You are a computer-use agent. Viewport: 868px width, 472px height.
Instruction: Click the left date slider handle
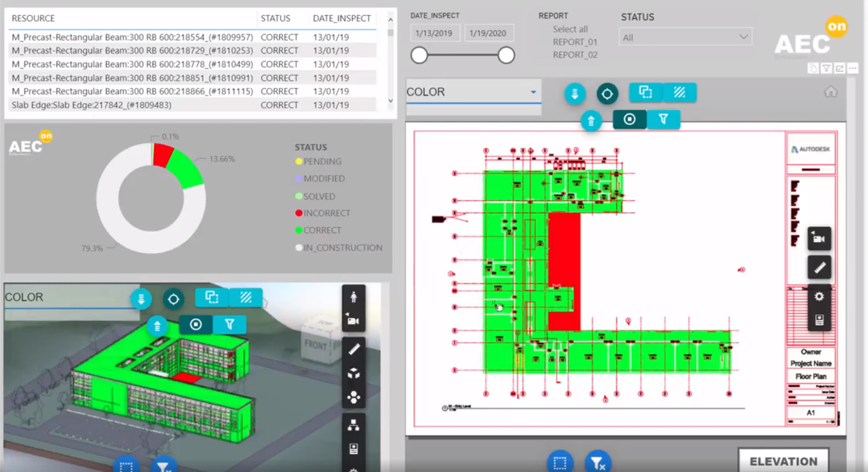point(419,55)
